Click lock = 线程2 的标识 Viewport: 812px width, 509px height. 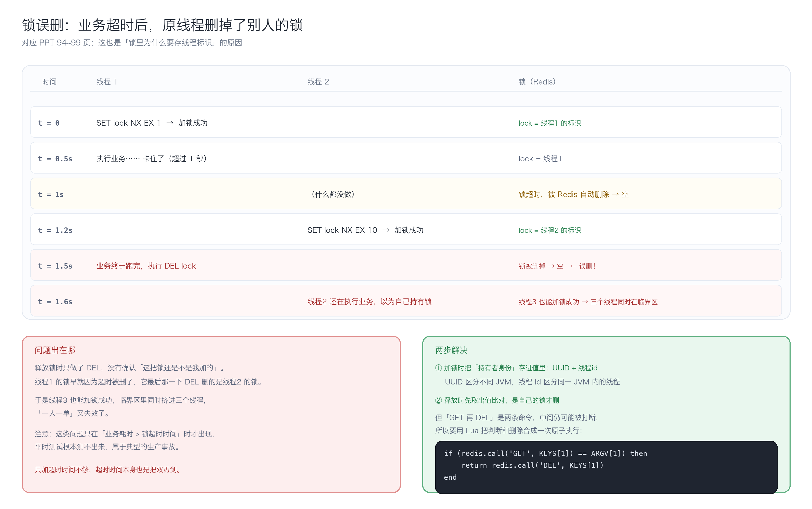(549, 230)
